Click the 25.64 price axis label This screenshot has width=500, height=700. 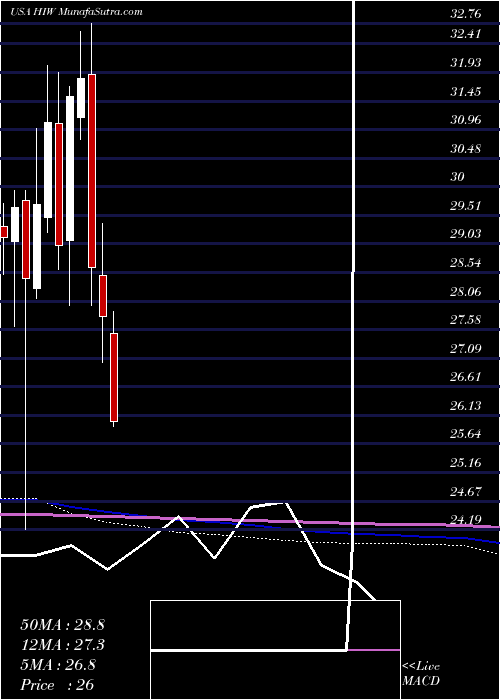(466, 434)
